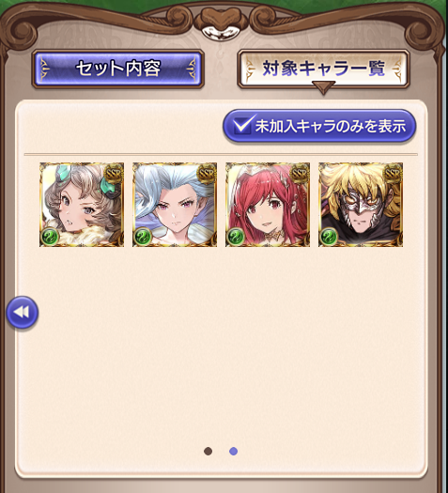Click the SSR badge on the masked blonde character
The height and width of the screenshot is (493, 448).
tap(393, 173)
